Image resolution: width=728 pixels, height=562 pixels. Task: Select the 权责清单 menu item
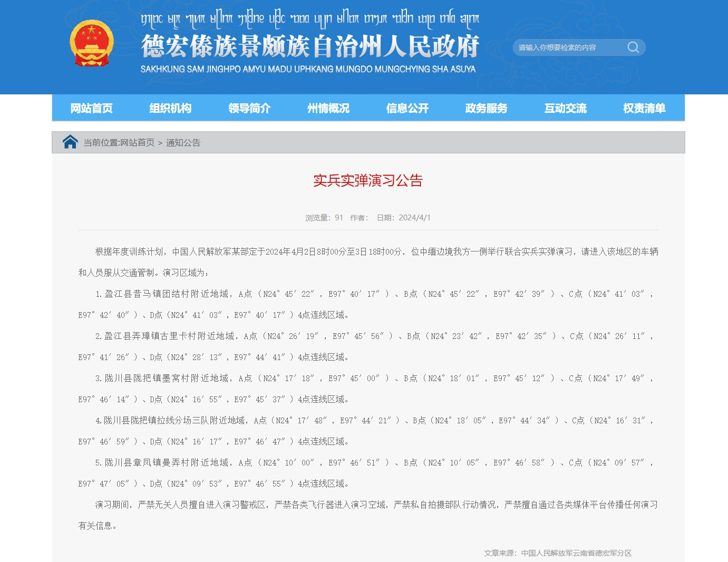(644, 108)
